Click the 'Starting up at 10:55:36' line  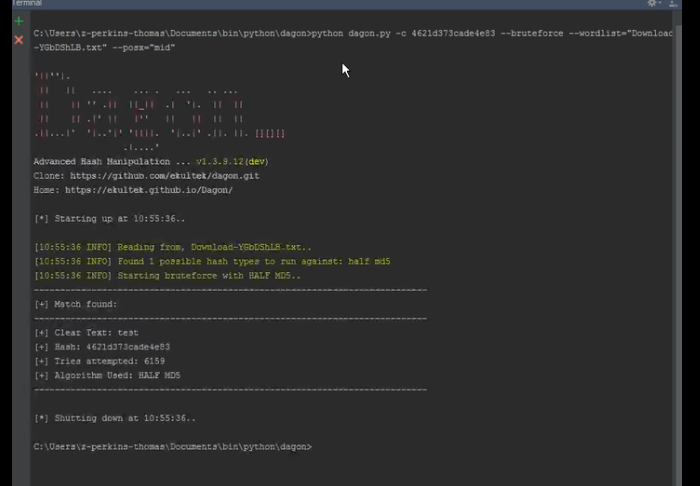109,219
